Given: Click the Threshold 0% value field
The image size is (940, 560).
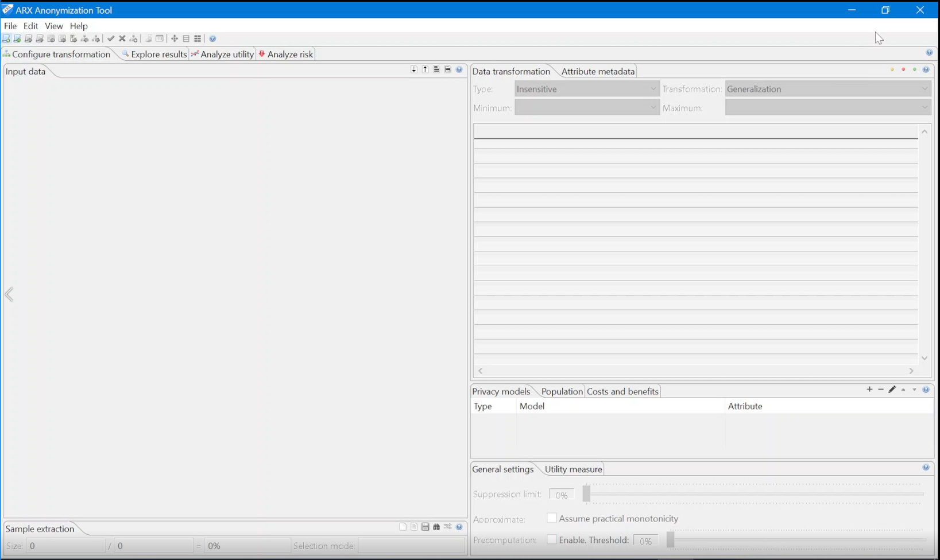Looking at the screenshot, I should 645,540.
